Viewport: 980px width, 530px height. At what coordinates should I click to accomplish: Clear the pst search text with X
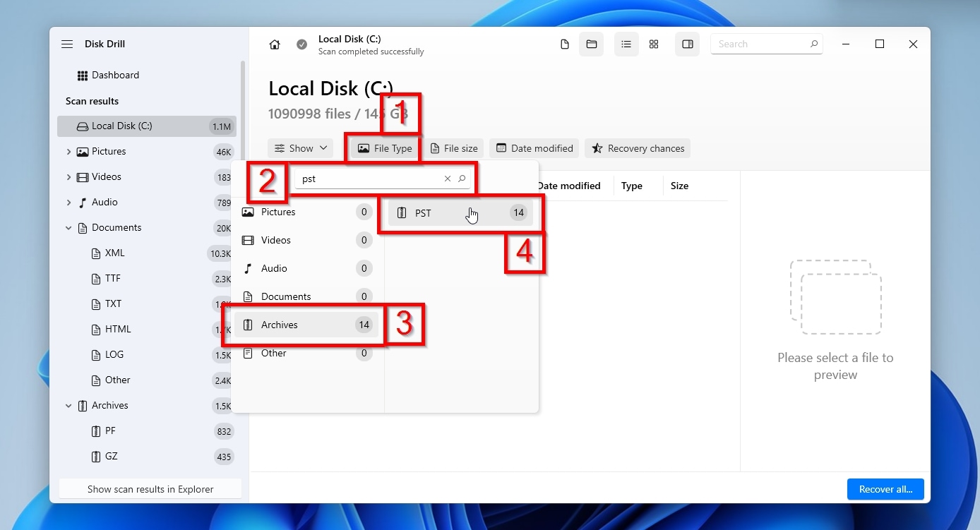(448, 179)
